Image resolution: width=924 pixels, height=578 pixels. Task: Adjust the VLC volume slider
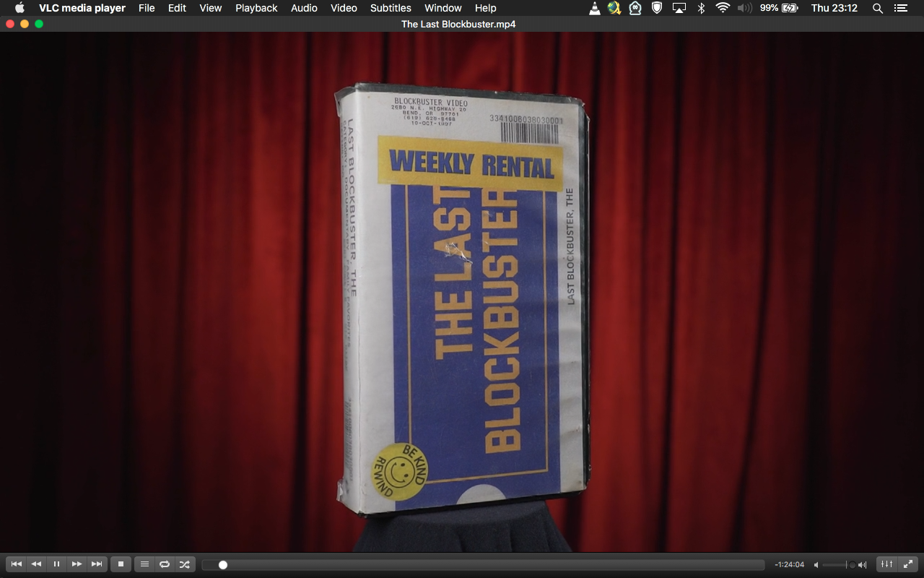pos(840,565)
